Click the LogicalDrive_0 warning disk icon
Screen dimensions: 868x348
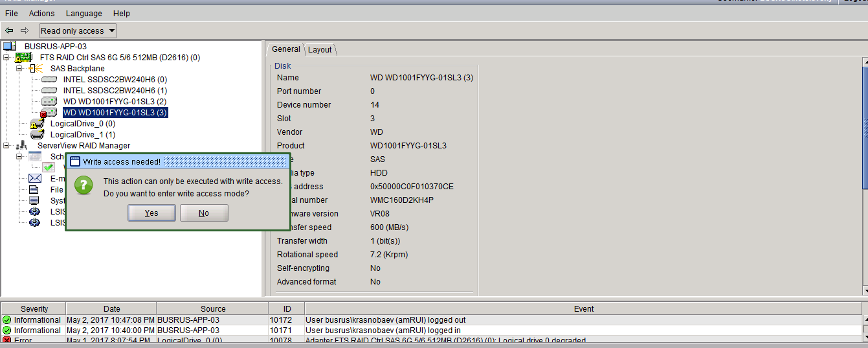click(x=37, y=124)
